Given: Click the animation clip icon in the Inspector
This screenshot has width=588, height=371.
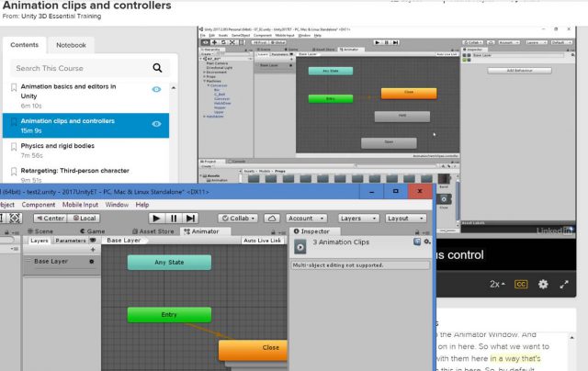Looking at the screenshot, I should coord(300,247).
